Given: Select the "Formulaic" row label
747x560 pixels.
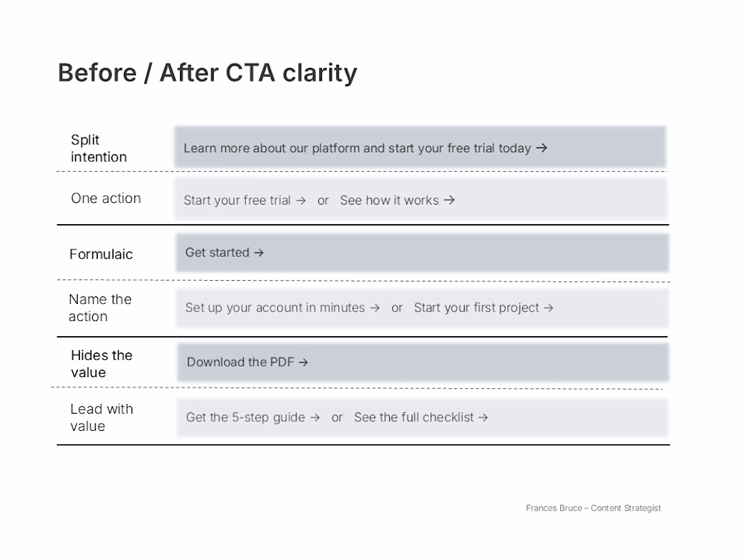Looking at the screenshot, I should 101,254.
